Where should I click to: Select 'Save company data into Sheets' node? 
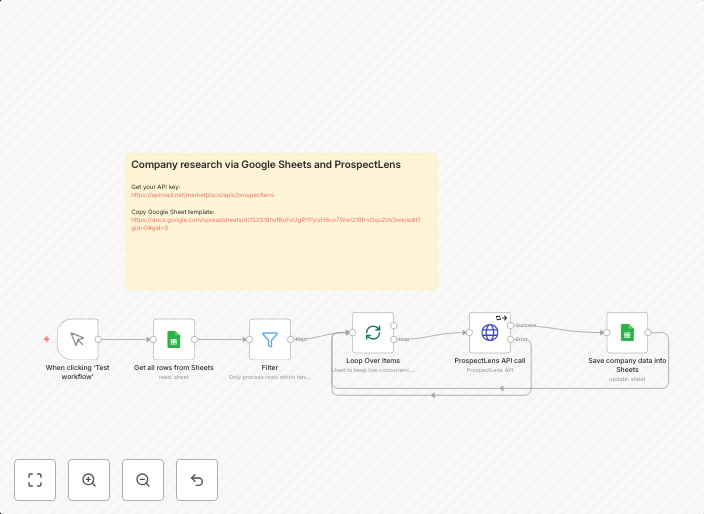pyautogui.click(x=627, y=333)
